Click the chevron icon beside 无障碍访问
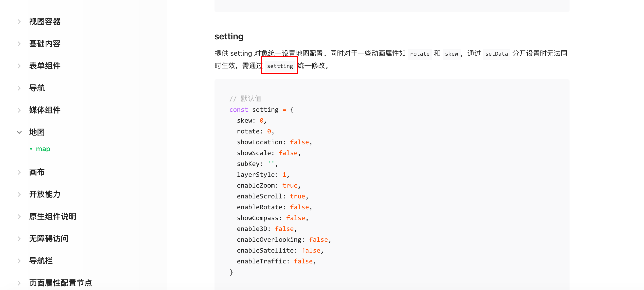This screenshot has height=290, width=644. [19, 239]
